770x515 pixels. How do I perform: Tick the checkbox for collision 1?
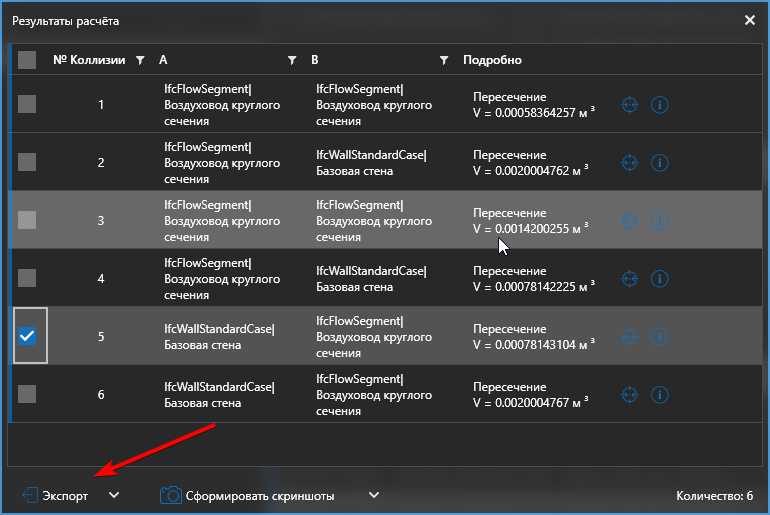pyautogui.click(x=27, y=104)
